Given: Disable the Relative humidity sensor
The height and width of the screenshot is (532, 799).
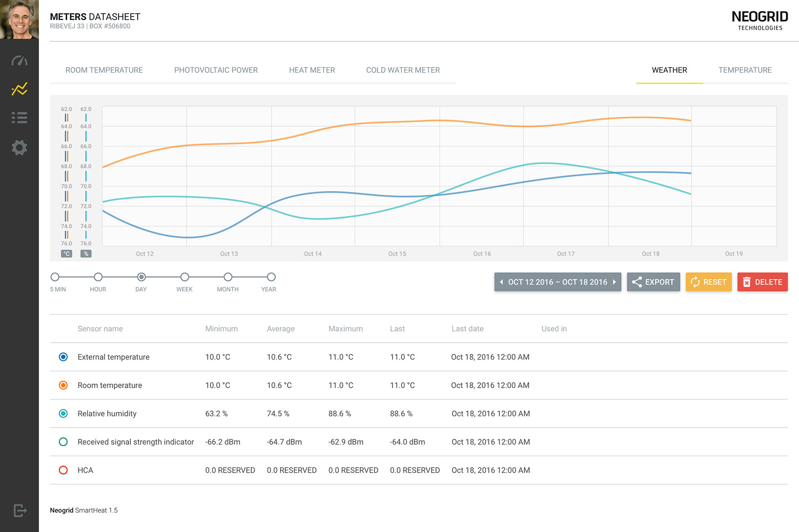Looking at the screenshot, I should point(64,414).
